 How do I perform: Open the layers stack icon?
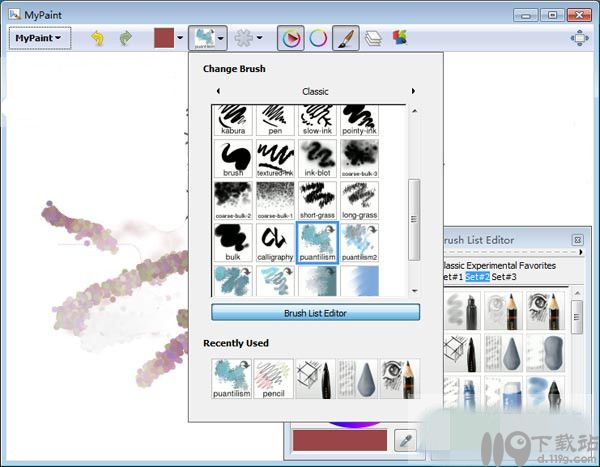pyautogui.click(x=373, y=38)
